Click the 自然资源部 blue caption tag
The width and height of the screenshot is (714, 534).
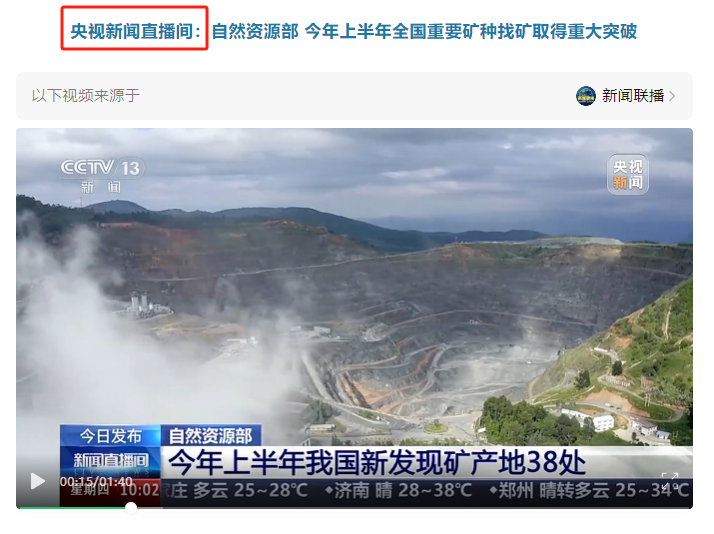click(x=210, y=436)
